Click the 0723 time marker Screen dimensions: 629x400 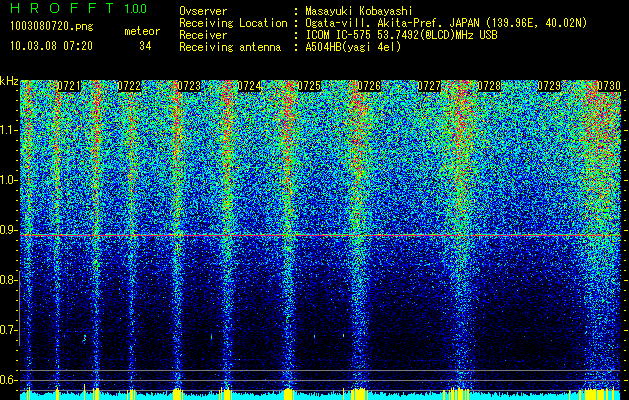click(189, 86)
